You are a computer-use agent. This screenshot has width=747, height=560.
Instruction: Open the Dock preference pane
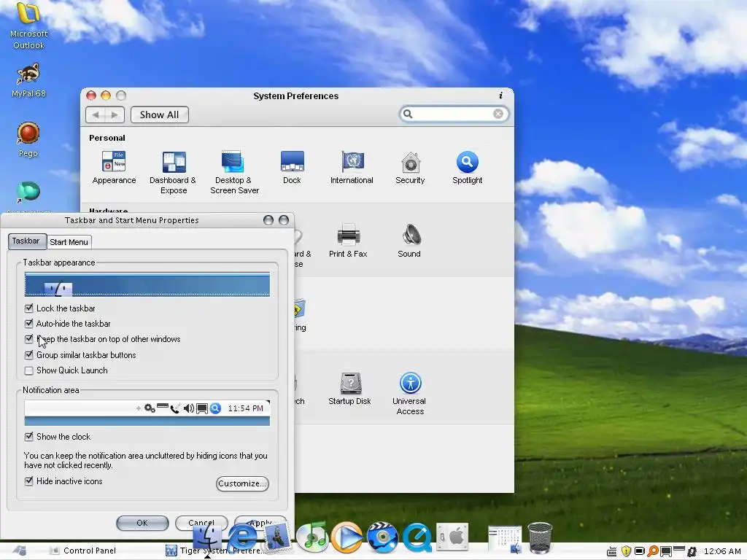click(x=292, y=167)
